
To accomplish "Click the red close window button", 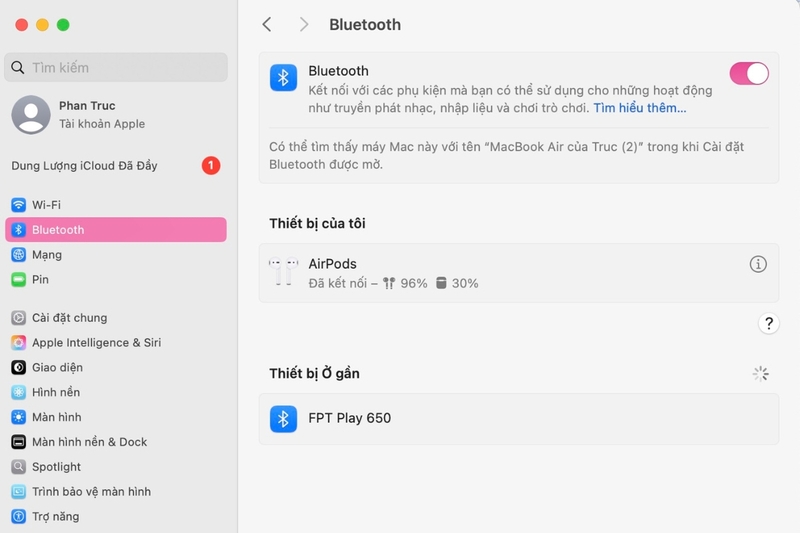I will (21, 24).
